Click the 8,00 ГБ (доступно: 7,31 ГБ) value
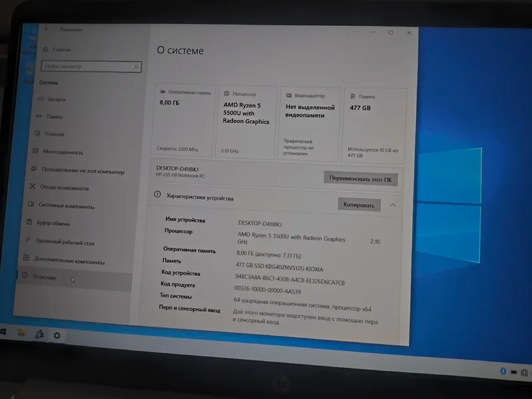This screenshot has width=532, height=399. (x=268, y=254)
